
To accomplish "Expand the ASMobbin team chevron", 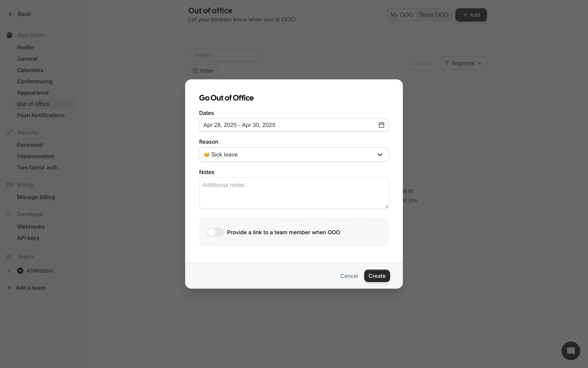I will coord(9,271).
